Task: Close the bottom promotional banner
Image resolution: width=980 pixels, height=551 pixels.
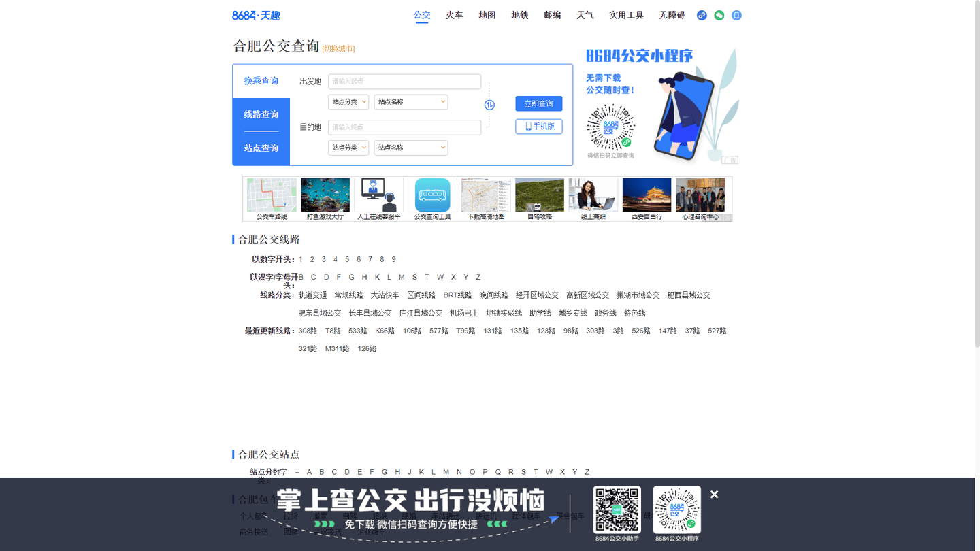Action: [714, 495]
